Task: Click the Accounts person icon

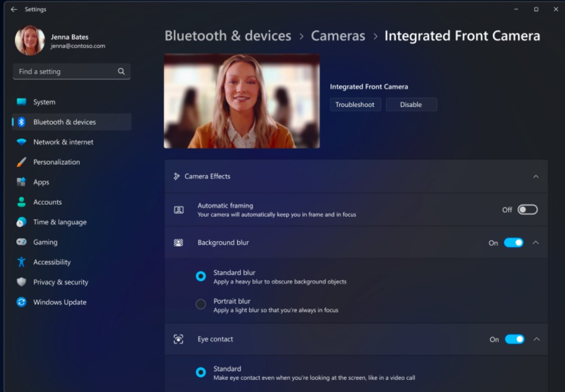Action: tap(21, 202)
